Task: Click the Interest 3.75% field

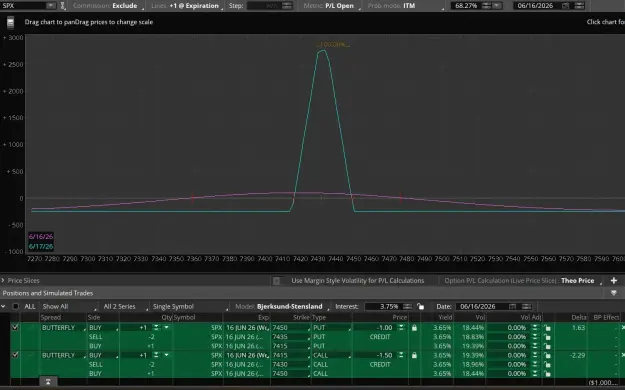Action: 383,306
